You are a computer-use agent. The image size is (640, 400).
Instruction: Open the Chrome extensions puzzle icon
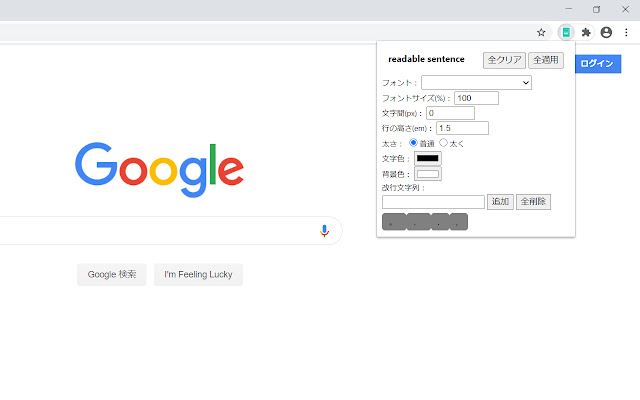[x=586, y=32]
